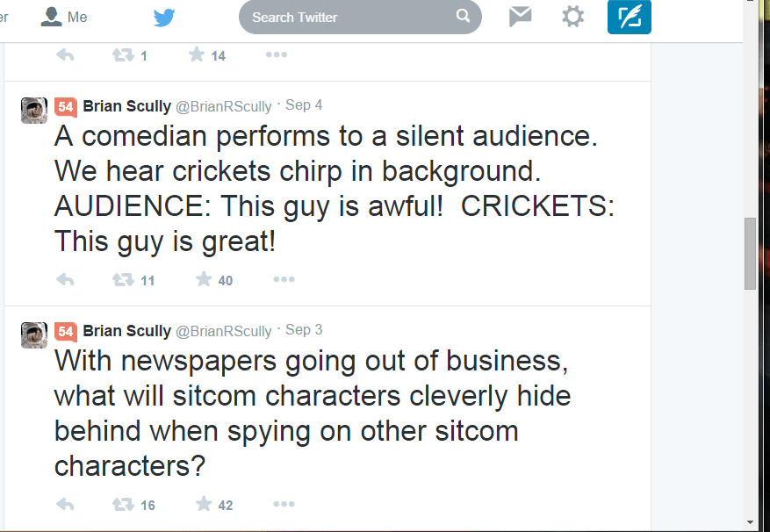The width and height of the screenshot is (770, 532).
Task: Favorite the crickets comedian tweet
Action: pos(204,280)
